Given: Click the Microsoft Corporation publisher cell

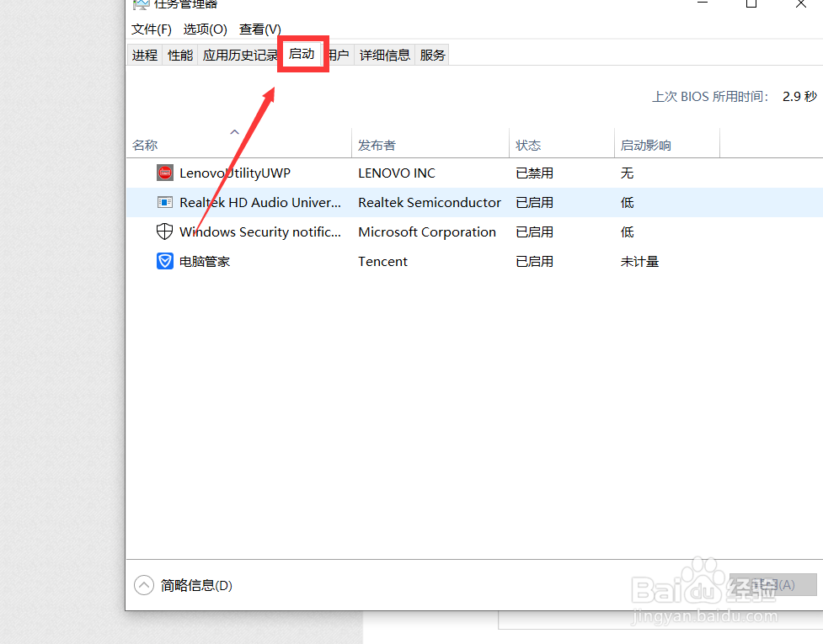Looking at the screenshot, I should pyautogui.click(x=427, y=232).
